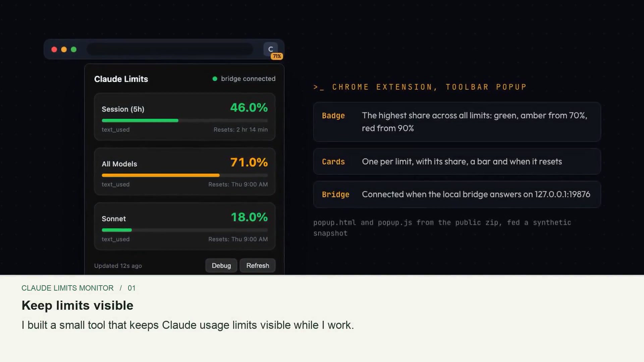Screen dimensions: 644x362
Task: Click the Session (5h) label
Action: [x=123, y=109]
